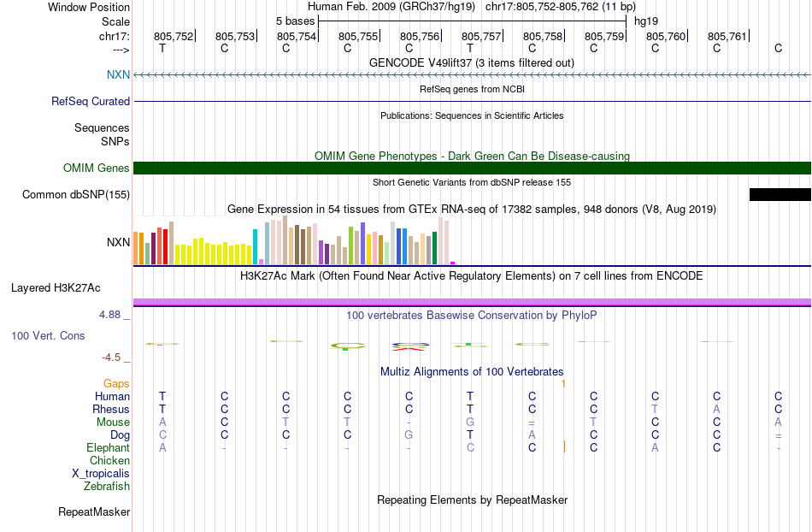Select the Zebrafish species label
The image size is (812, 532).
(x=107, y=486)
